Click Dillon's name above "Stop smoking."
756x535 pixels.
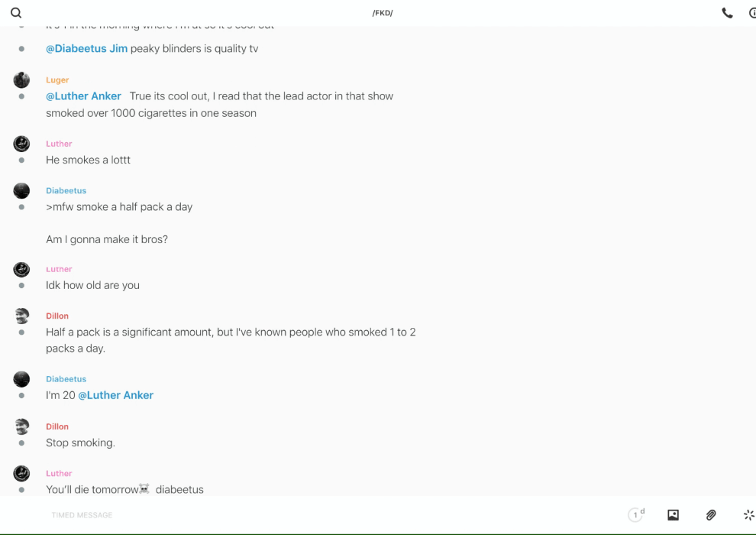(x=57, y=426)
